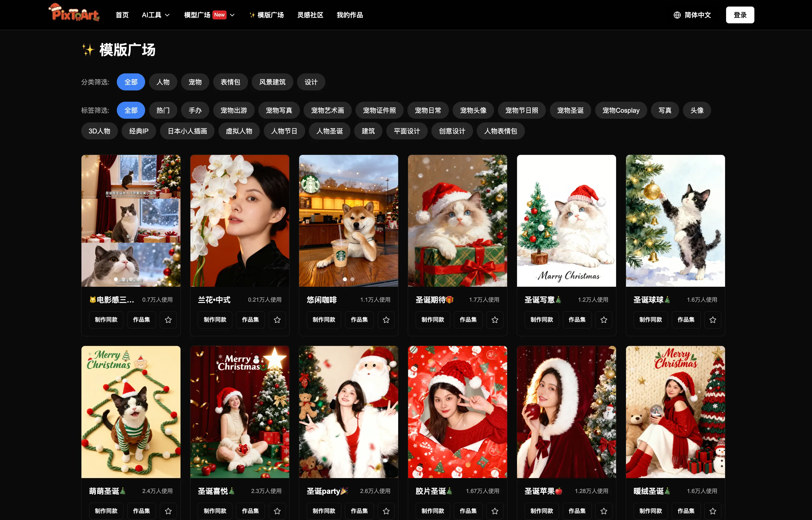Switch to second carousel dot on 悠闲咖啡
This screenshot has width=812, height=520.
(352, 279)
